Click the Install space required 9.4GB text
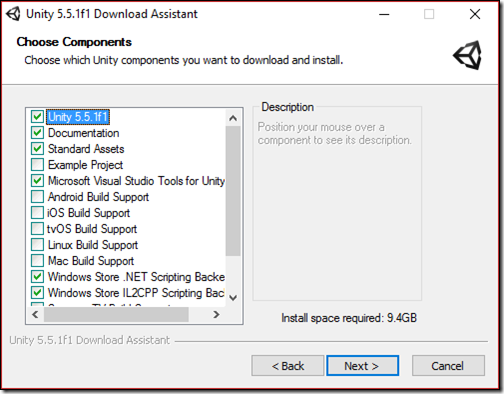Screen dimensions: 504x394 pyautogui.click(x=349, y=318)
